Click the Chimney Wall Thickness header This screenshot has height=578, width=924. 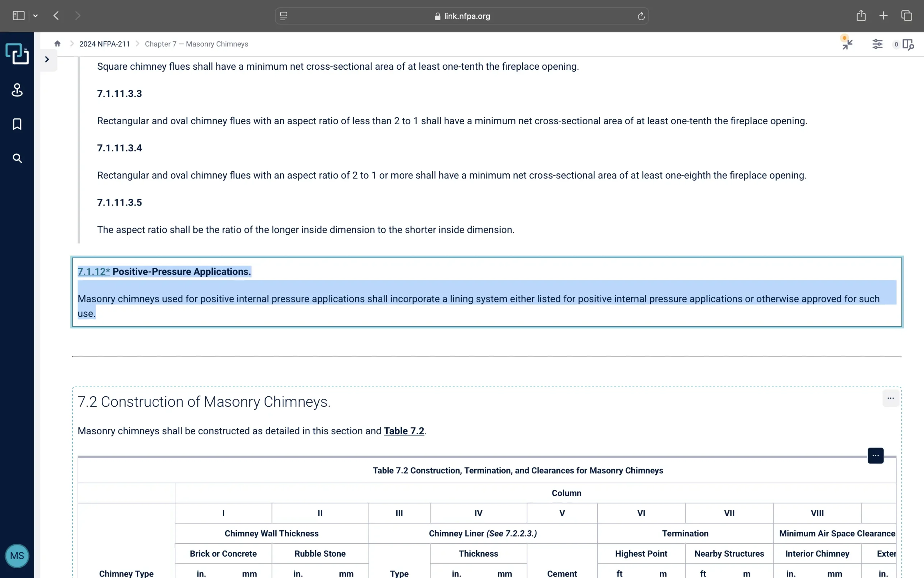pos(271,533)
